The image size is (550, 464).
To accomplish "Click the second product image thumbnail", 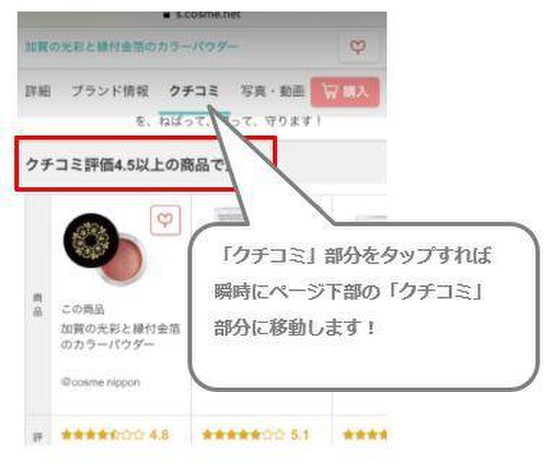I will point(228,214).
